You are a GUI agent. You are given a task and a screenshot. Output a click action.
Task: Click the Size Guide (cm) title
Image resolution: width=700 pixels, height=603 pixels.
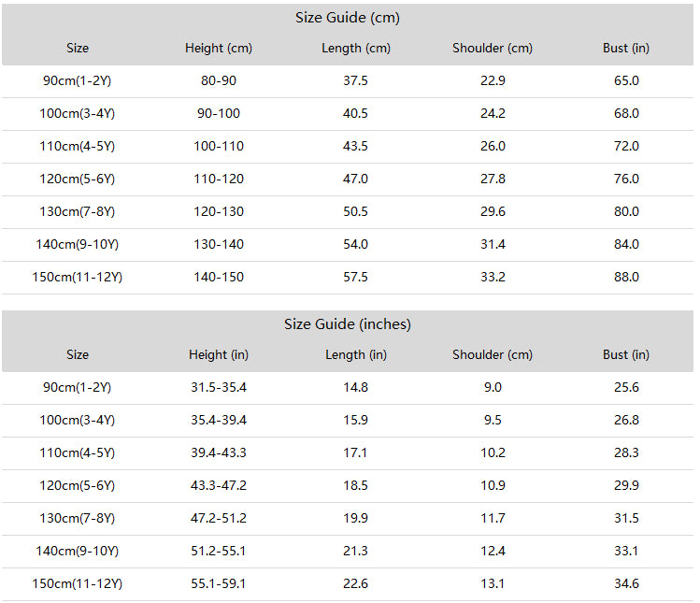(348, 18)
